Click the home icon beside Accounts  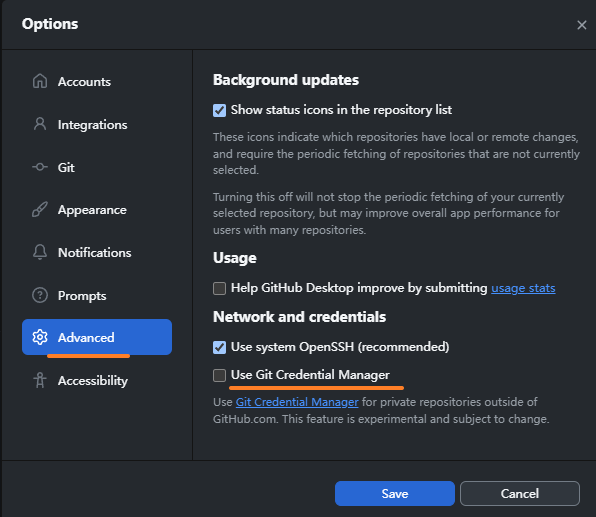coord(40,81)
